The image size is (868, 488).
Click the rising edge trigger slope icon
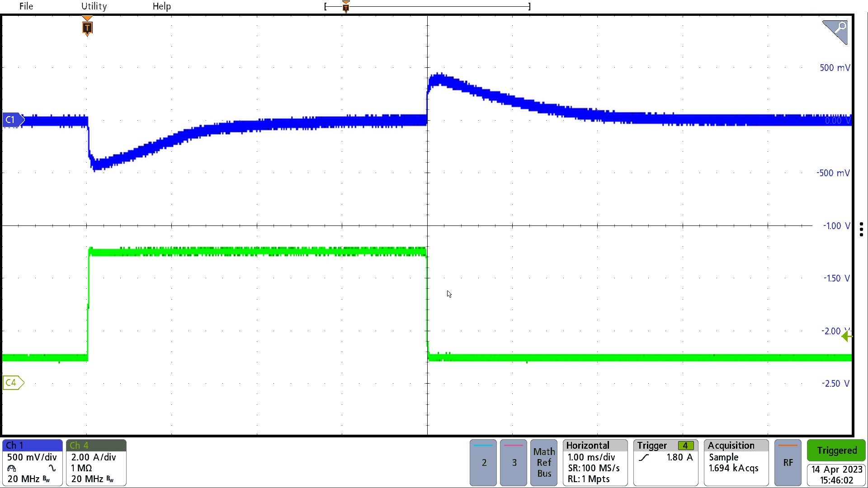(x=644, y=458)
